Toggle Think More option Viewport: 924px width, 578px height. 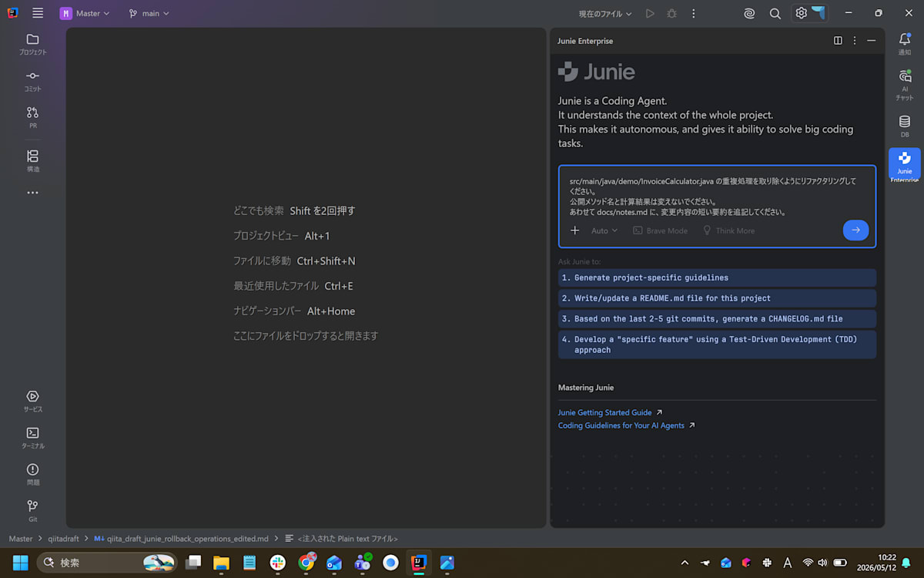coord(728,230)
